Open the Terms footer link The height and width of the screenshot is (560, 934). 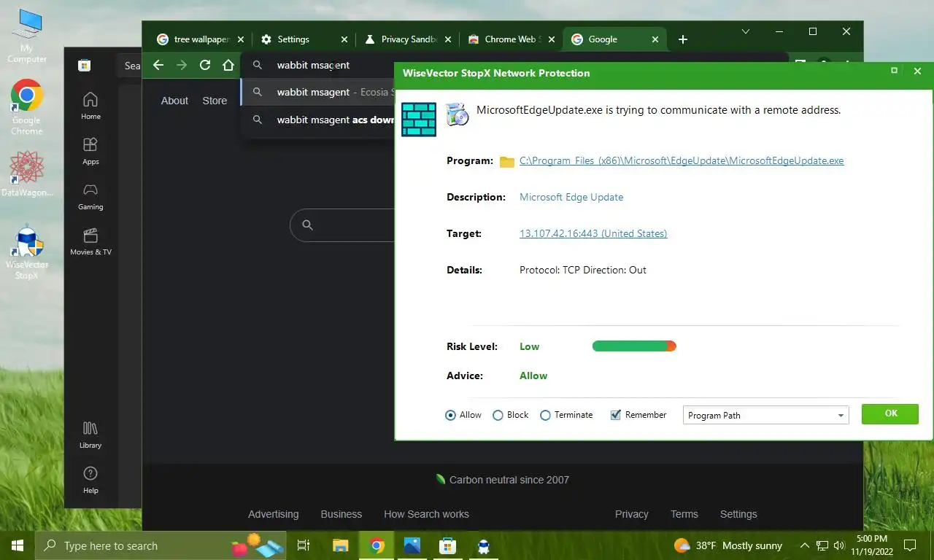pyautogui.click(x=684, y=514)
